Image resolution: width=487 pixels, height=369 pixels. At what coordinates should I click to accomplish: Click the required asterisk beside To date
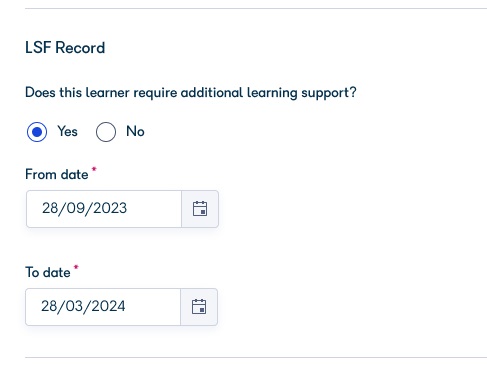point(76,267)
